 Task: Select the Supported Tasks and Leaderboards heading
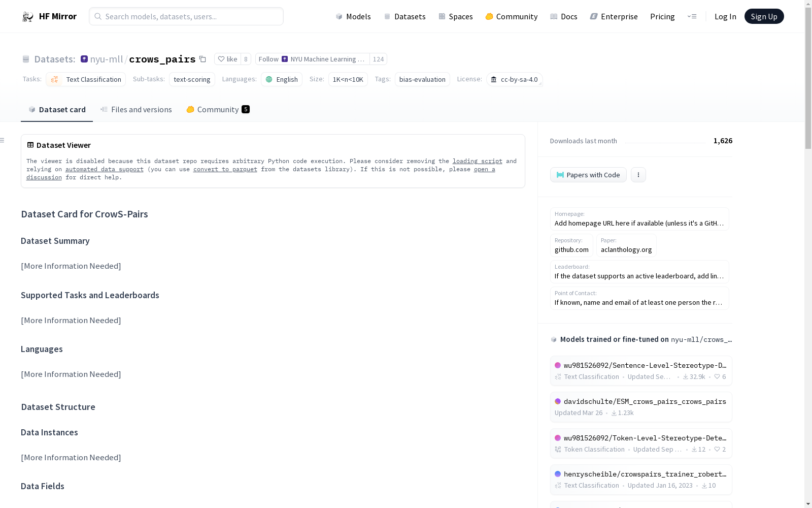point(90,295)
